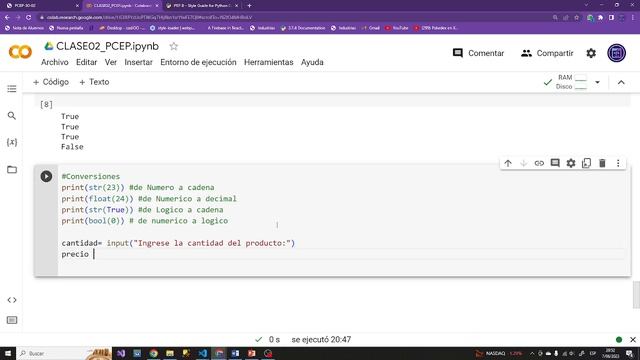Viewport: 640px width, 360px height.
Task: Click the notebook vertical scrollbar thumb
Action: (636, 295)
